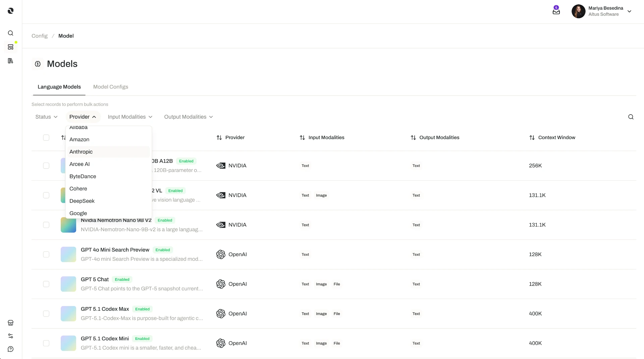Open the library books sidebar icon
Screen dimensions: 644x359
[11, 61]
